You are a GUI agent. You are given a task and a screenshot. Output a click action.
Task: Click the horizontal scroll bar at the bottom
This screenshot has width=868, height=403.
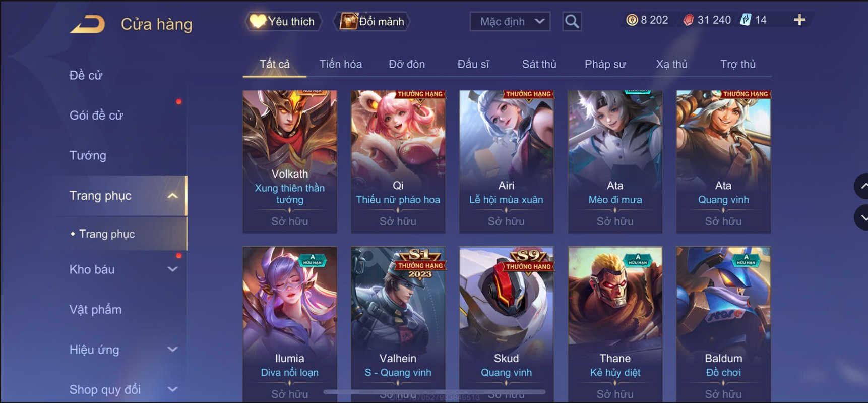(435, 392)
